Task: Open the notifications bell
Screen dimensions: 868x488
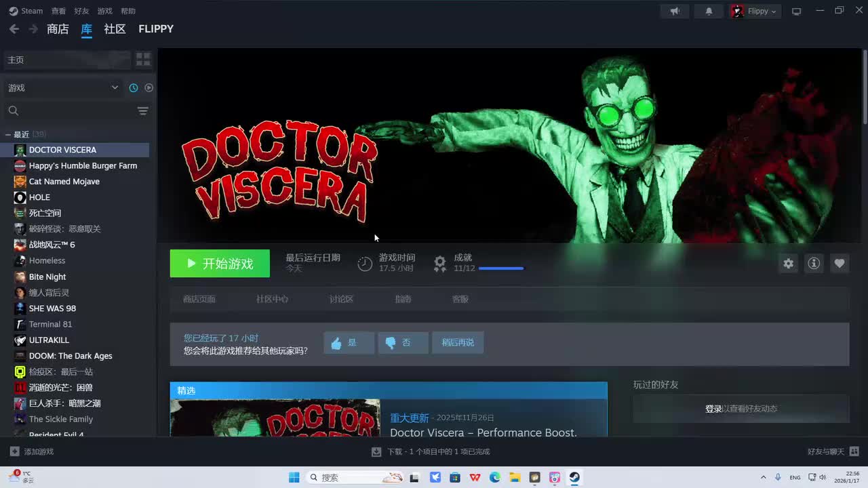Action: [709, 11]
